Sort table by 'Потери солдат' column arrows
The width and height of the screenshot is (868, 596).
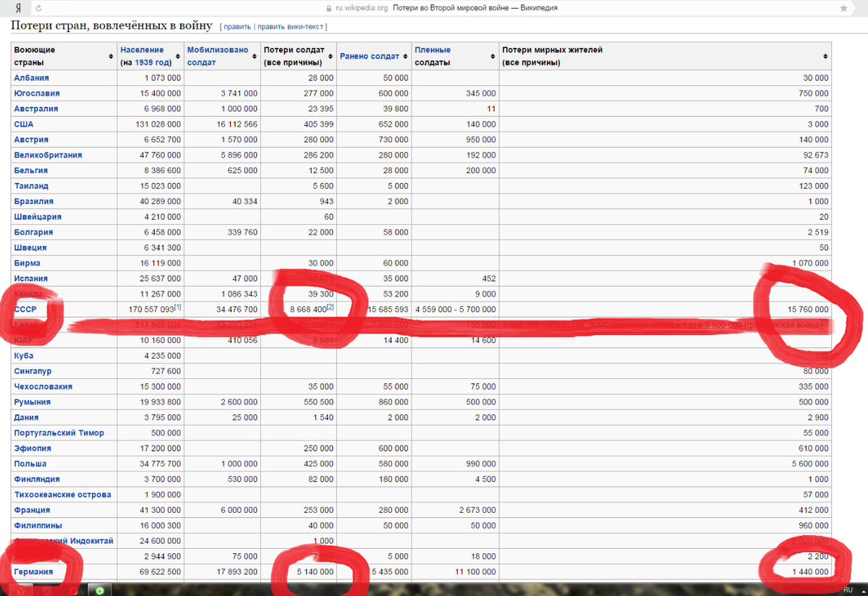point(331,56)
